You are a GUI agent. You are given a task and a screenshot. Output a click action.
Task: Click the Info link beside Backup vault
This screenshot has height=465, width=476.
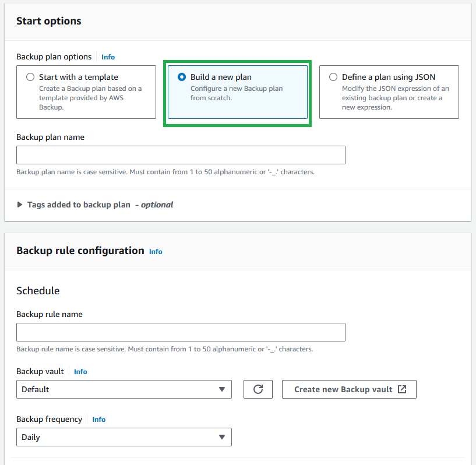(80, 371)
